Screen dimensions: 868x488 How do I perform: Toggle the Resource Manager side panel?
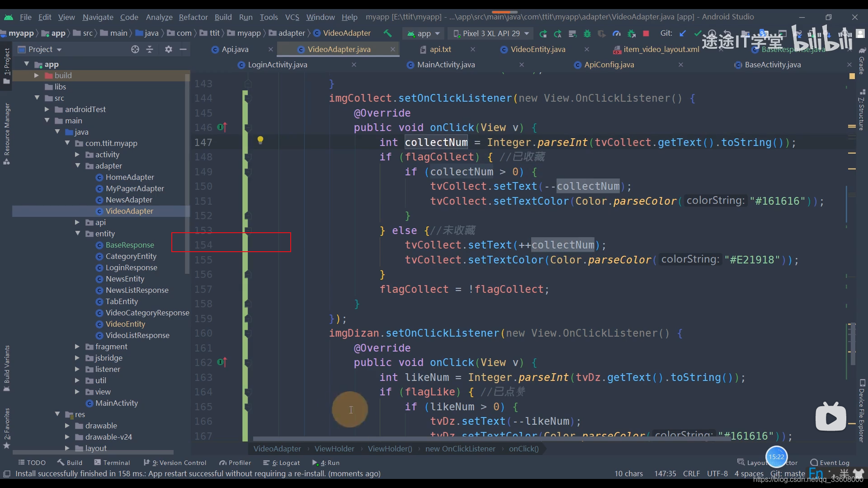[6, 134]
